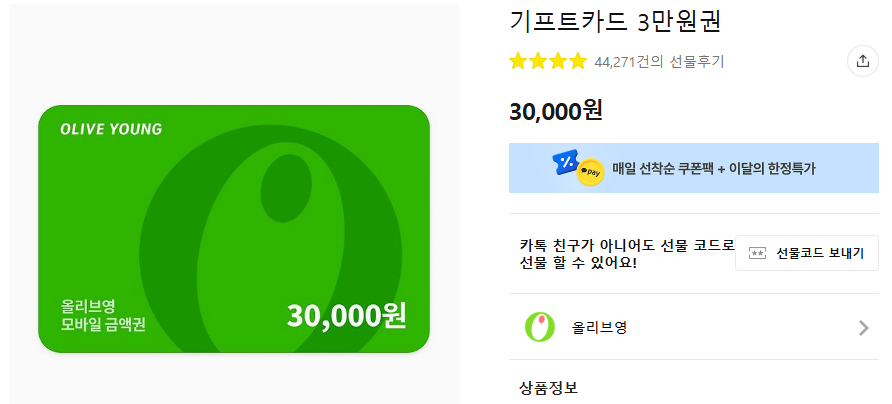Click the large O logo on the gift card
Screen dimensions: 892x404
[x=270, y=239]
